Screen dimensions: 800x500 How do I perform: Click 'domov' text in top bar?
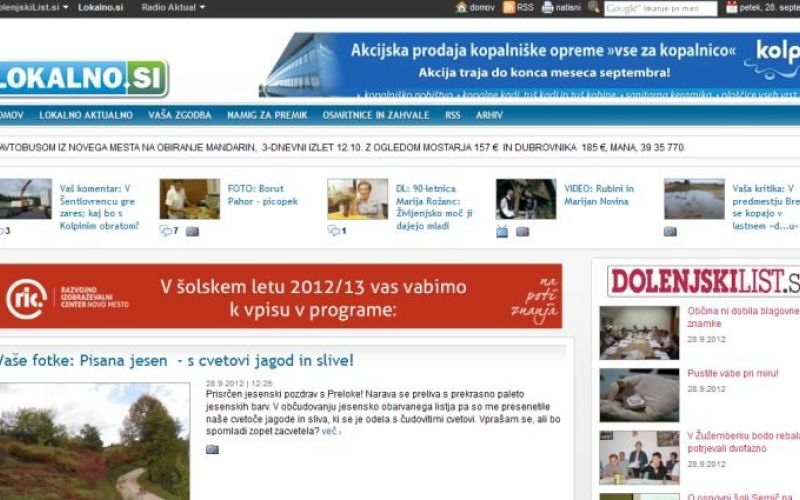coord(482,7)
